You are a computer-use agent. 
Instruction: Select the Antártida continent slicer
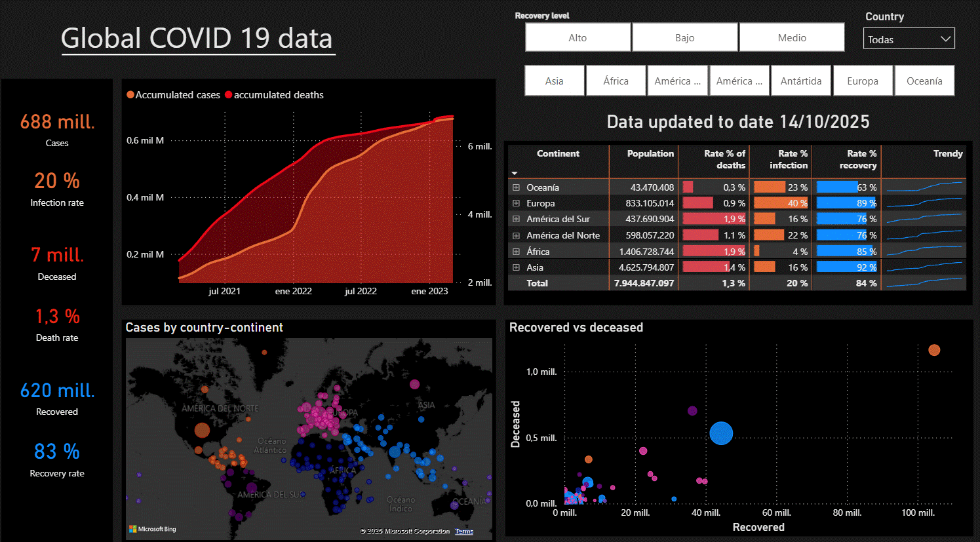click(800, 81)
